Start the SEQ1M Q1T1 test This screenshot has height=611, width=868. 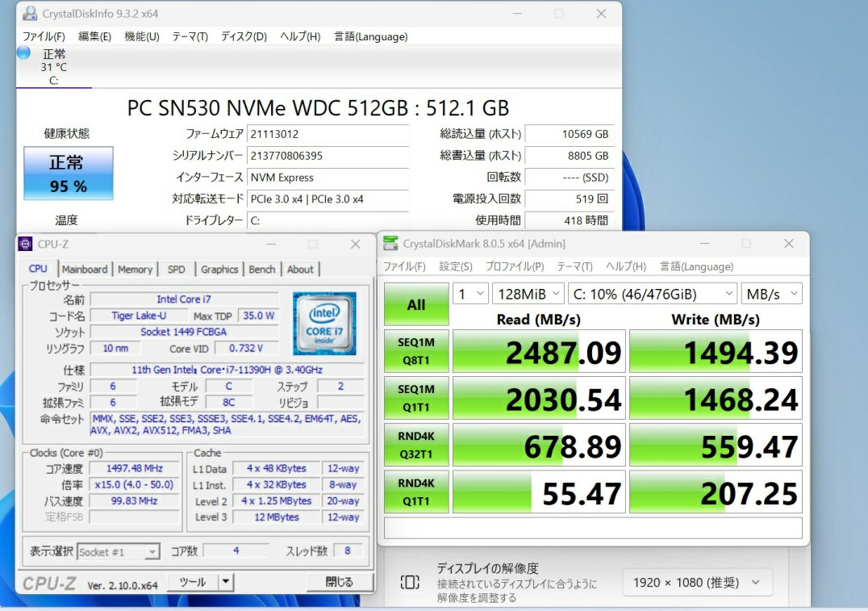416,398
